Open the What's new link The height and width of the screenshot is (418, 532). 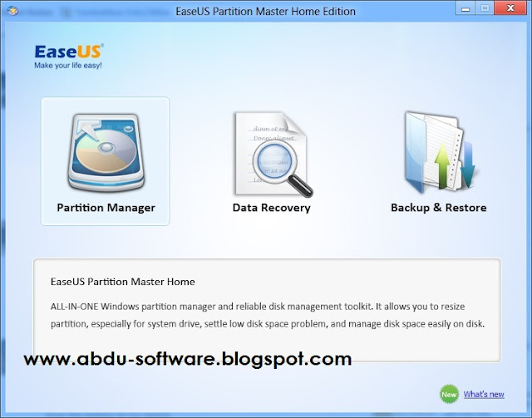pyautogui.click(x=484, y=394)
